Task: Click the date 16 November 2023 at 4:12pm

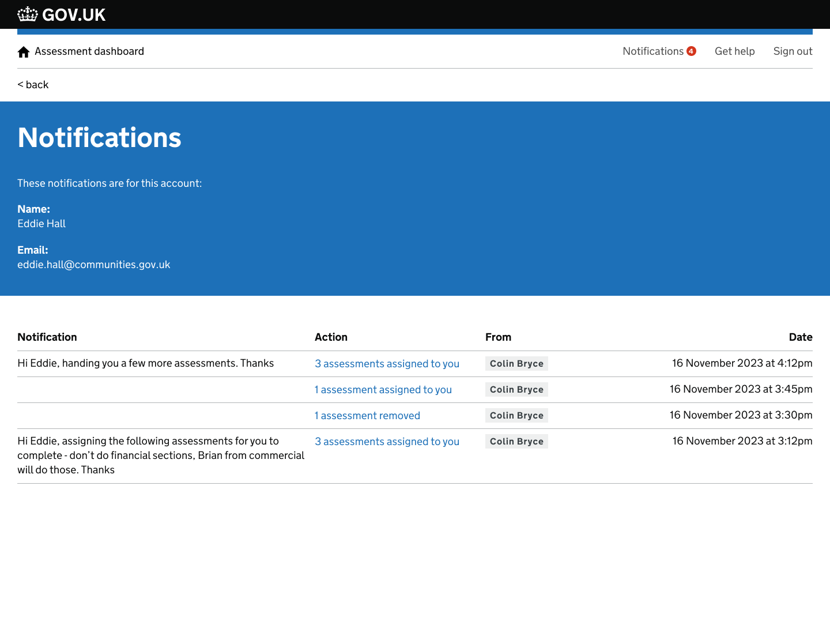Action: coord(742,363)
